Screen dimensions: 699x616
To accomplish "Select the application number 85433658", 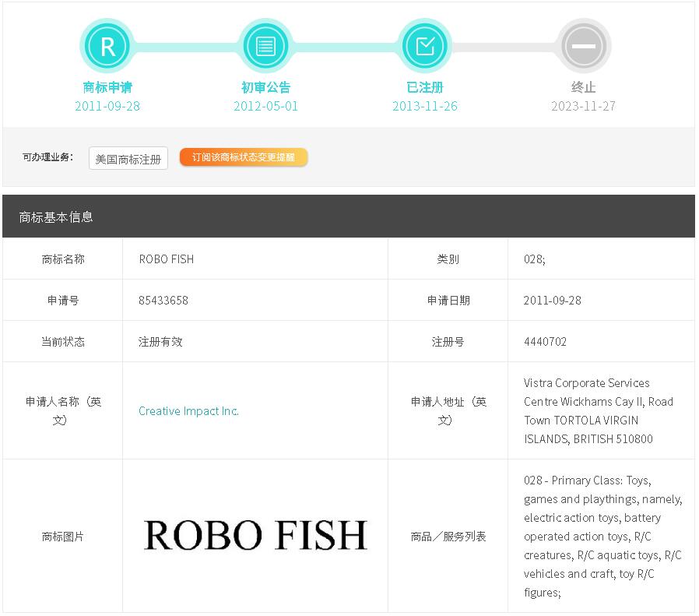I will tap(163, 300).
